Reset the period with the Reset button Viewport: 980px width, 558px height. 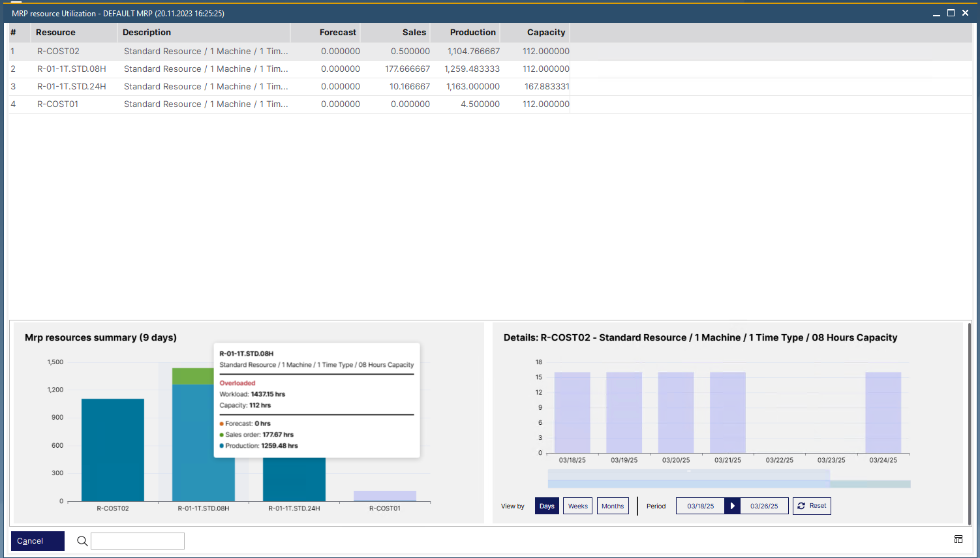coord(812,506)
